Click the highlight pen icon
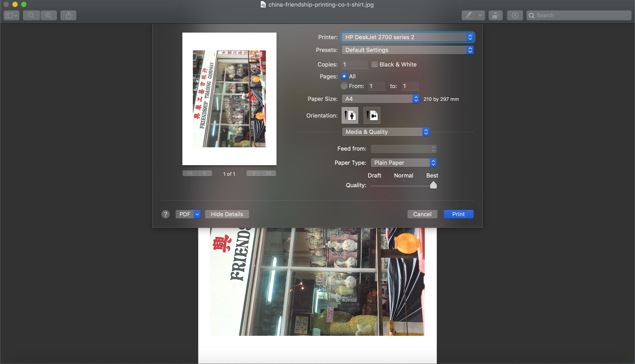Screen dimensions: 635x364 469,15
